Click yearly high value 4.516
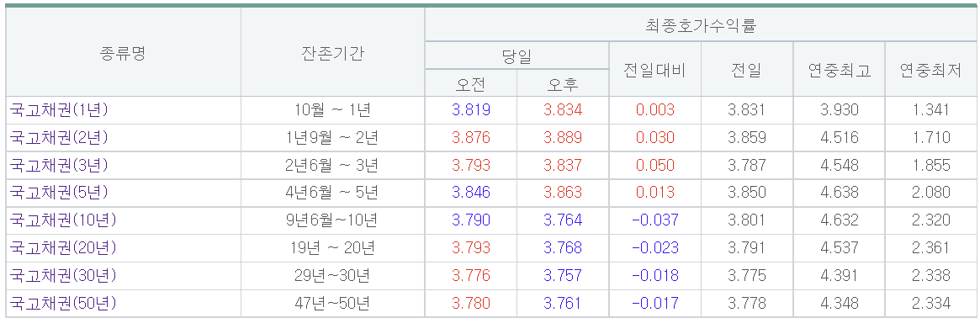The height and width of the screenshot is (318, 980). (839, 137)
